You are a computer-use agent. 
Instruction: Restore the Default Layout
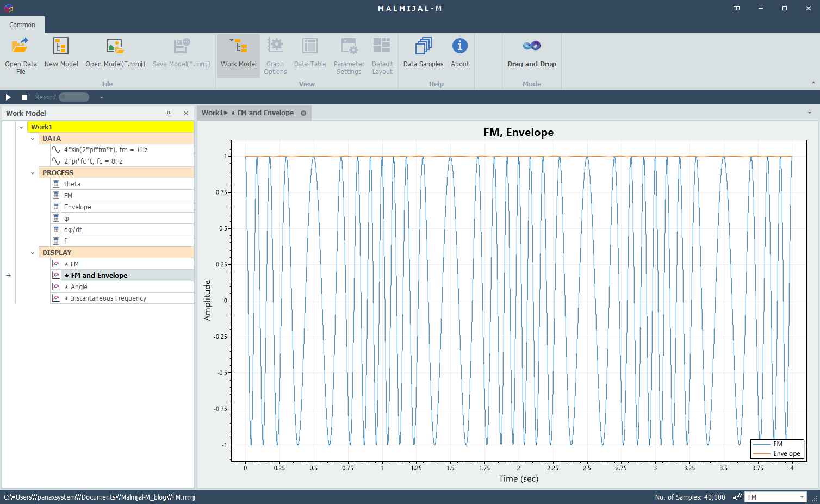point(382,55)
